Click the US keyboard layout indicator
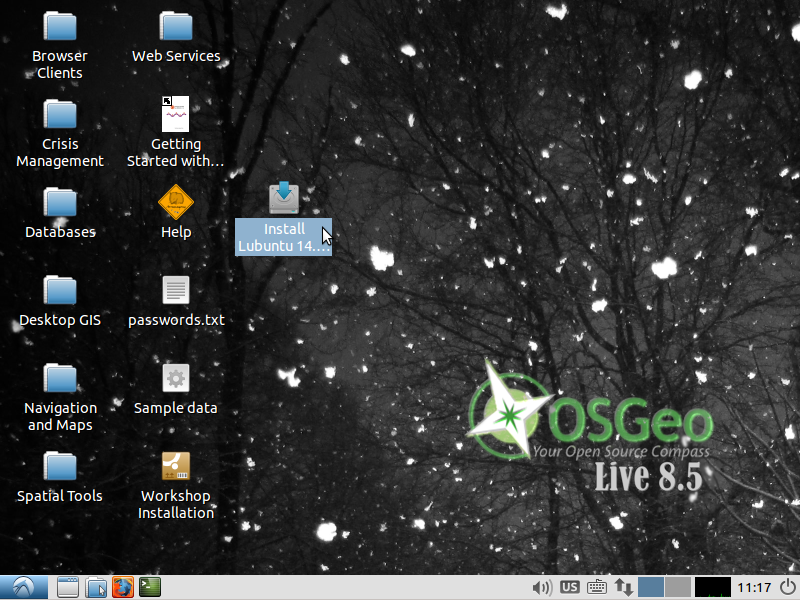The width and height of the screenshot is (800, 600). [569, 587]
